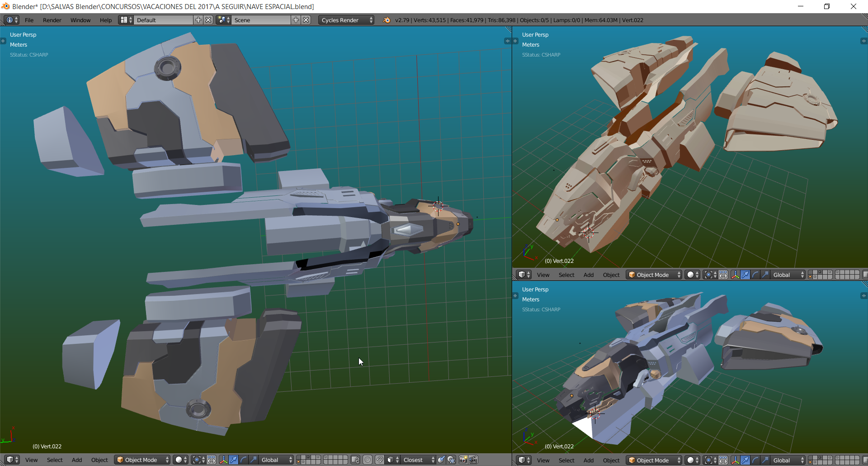Open the Info editor type selector
868x466 pixels.
11,20
